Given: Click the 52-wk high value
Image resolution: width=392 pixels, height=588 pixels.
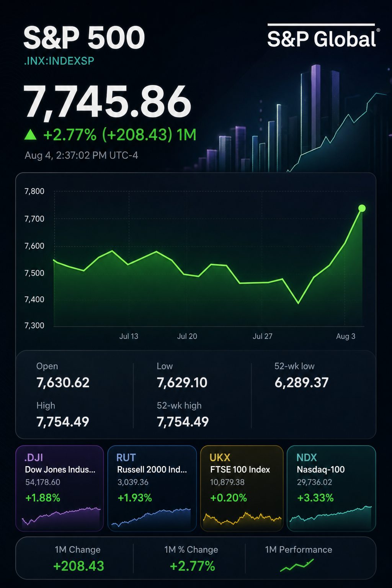Looking at the screenshot, I should click(x=183, y=422).
